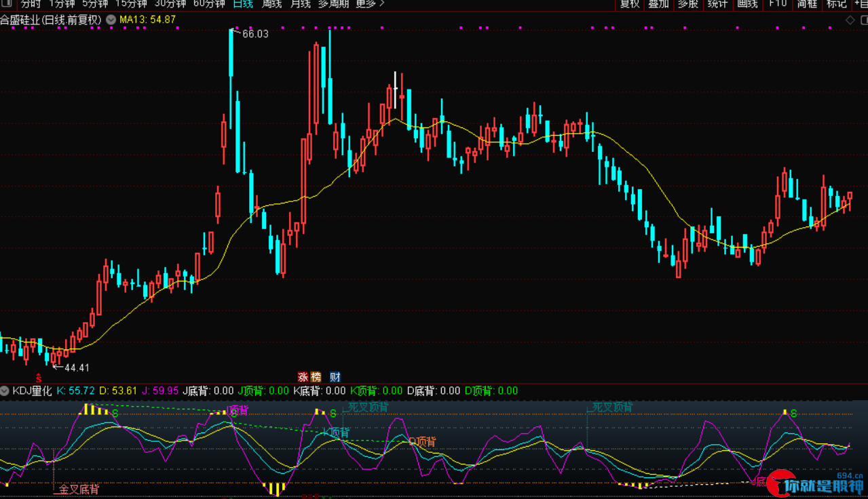Switch to the 周线 weekly chart tab

(x=271, y=3)
